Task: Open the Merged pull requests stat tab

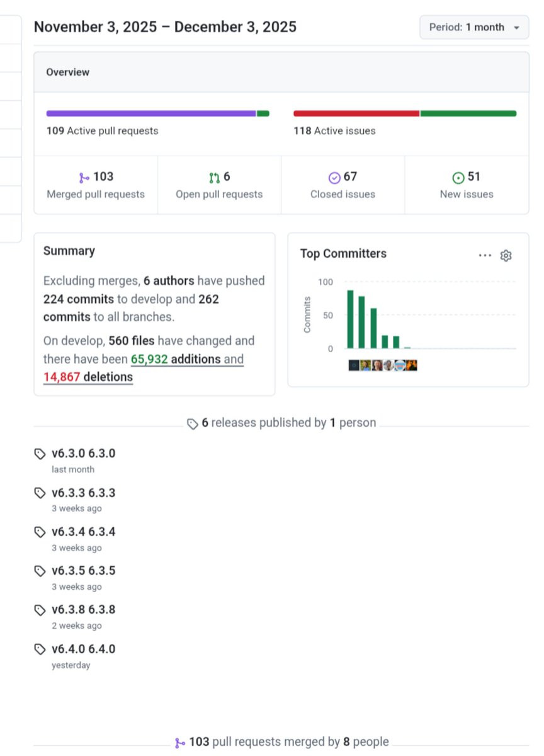Action: tap(96, 185)
